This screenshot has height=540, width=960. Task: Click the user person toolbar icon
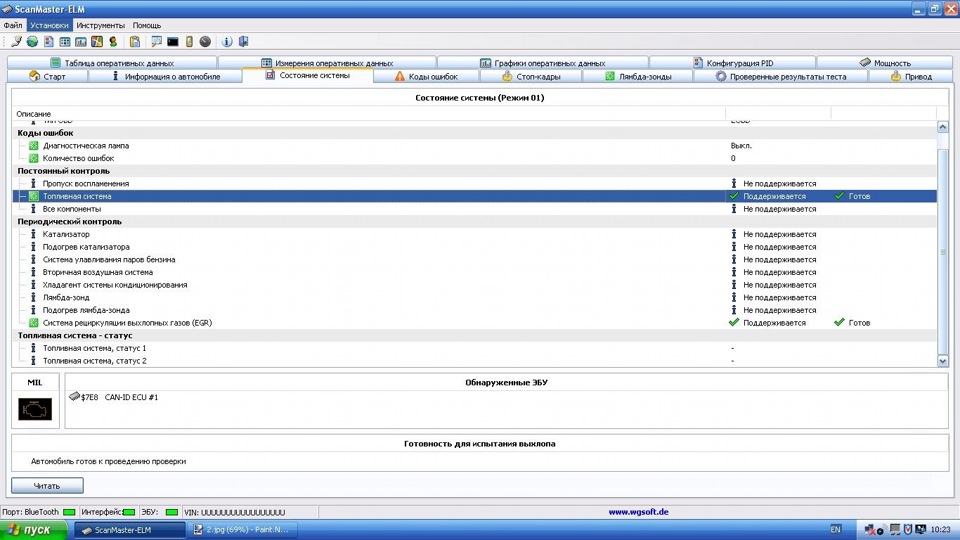[113, 42]
